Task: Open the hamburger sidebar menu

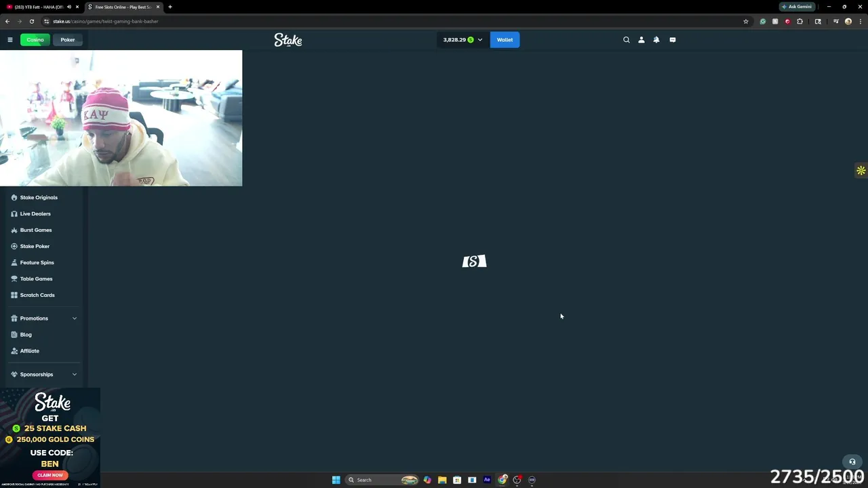Action: click(10, 40)
